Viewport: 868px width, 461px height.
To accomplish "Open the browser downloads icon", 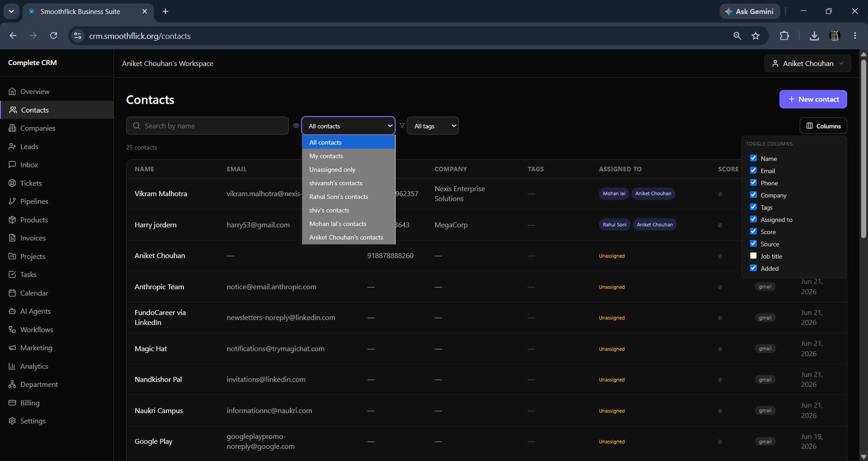I will pyautogui.click(x=814, y=36).
